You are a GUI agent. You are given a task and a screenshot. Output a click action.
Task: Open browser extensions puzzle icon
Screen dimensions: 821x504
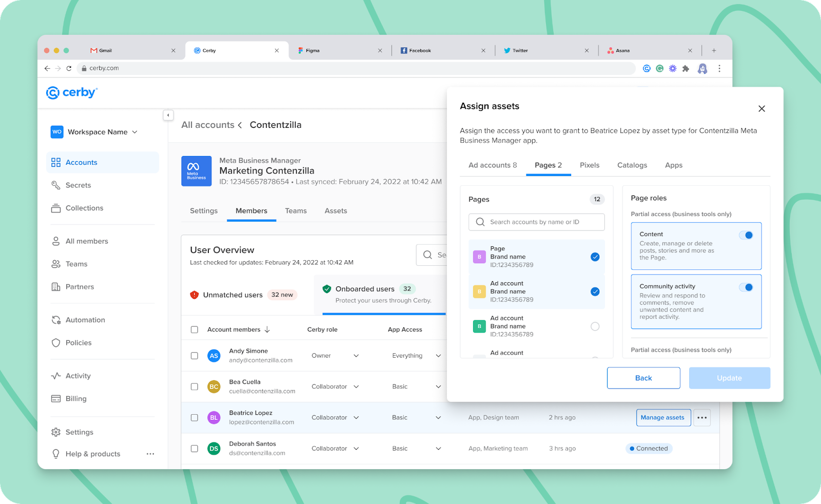(x=686, y=68)
